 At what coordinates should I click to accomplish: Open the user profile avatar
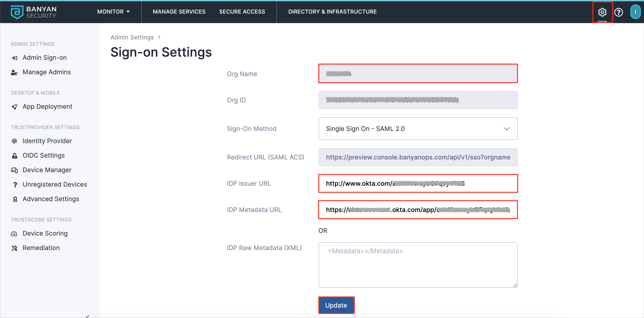tap(635, 12)
